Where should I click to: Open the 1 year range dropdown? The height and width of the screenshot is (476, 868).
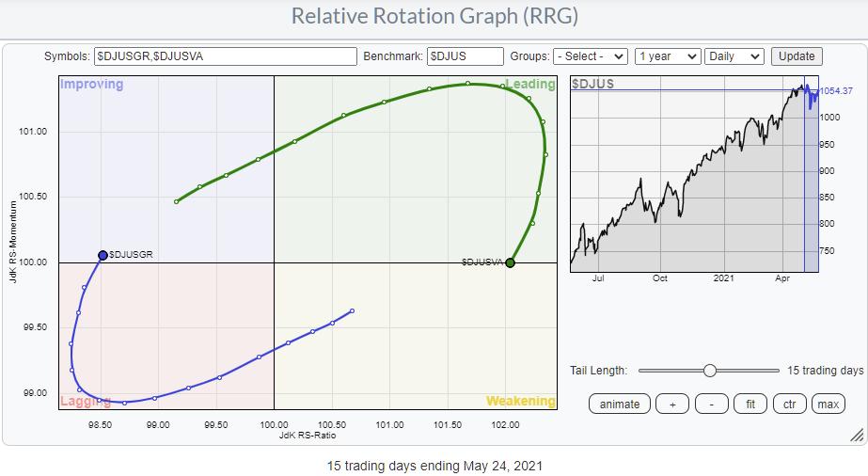tap(668, 56)
